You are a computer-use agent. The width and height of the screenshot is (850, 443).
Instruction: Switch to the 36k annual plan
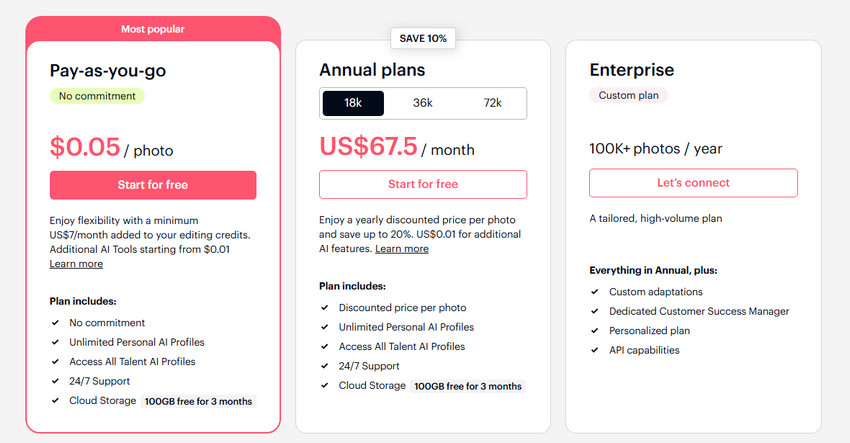tap(422, 103)
